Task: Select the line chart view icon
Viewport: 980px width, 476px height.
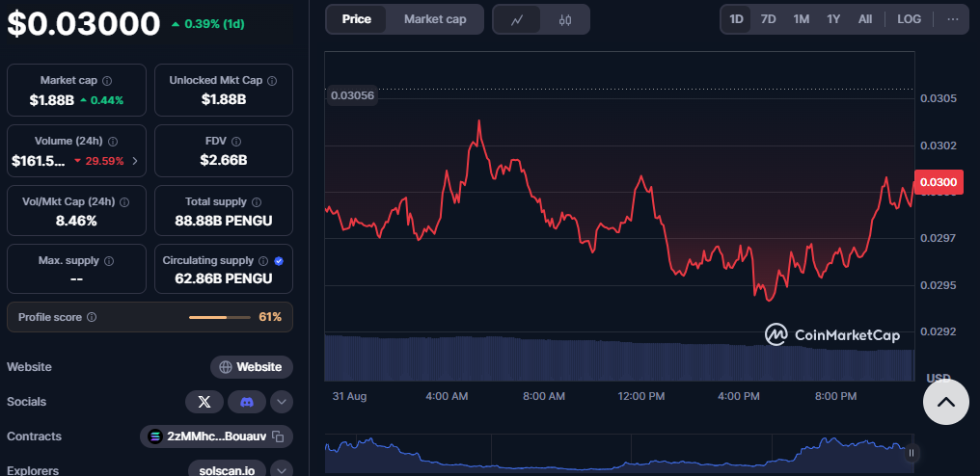Action: (517, 19)
